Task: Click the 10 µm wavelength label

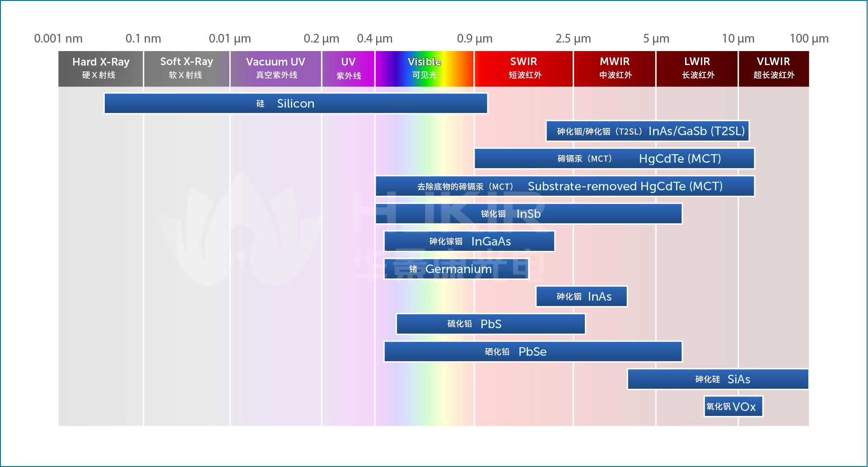Action: click(738, 38)
